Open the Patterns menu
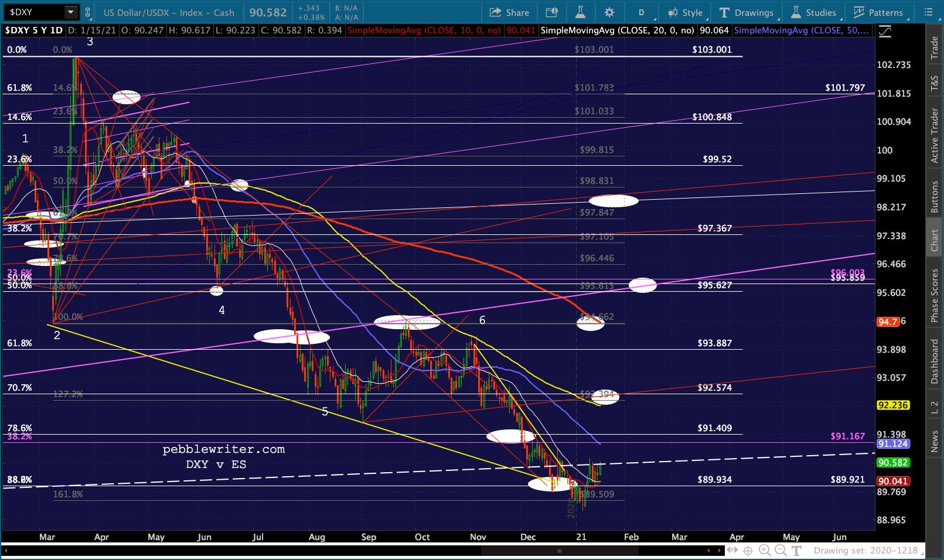Image resolution: width=944 pixels, height=560 pixels. (878, 12)
